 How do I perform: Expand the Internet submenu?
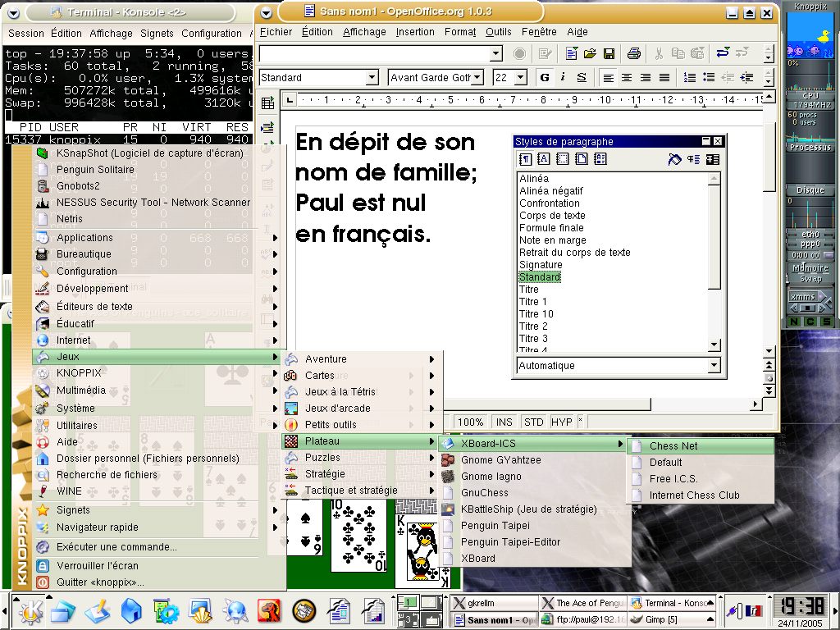(x=157, y=340)
